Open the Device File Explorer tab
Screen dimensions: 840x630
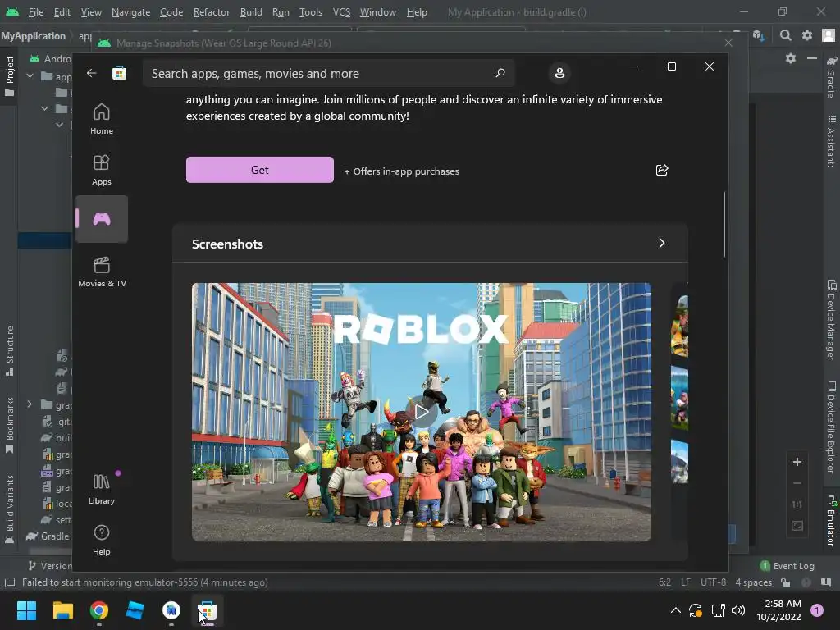[832, 427]
